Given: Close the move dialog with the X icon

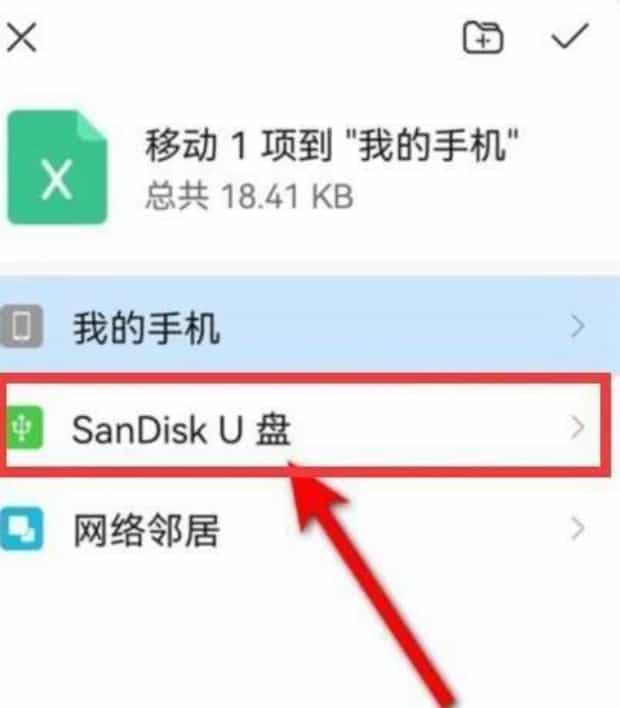Looking at the screenshot, I should (21, 38).
